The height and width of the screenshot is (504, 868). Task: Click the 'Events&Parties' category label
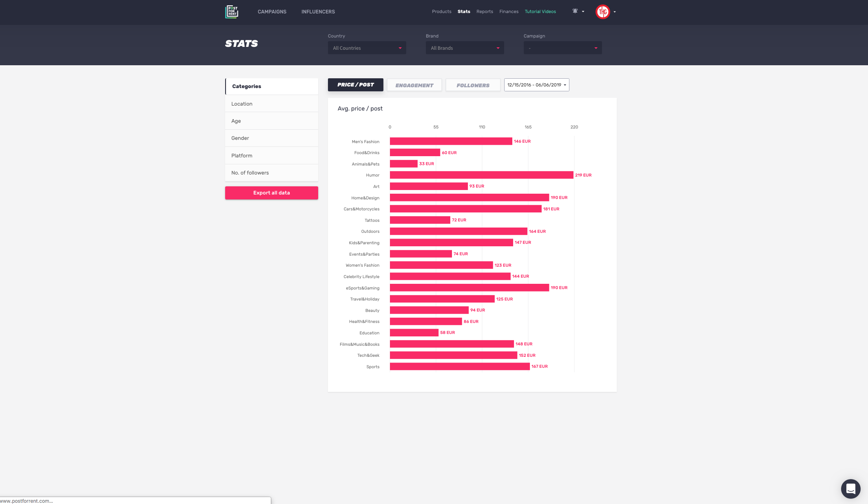(x=364, y=254)
